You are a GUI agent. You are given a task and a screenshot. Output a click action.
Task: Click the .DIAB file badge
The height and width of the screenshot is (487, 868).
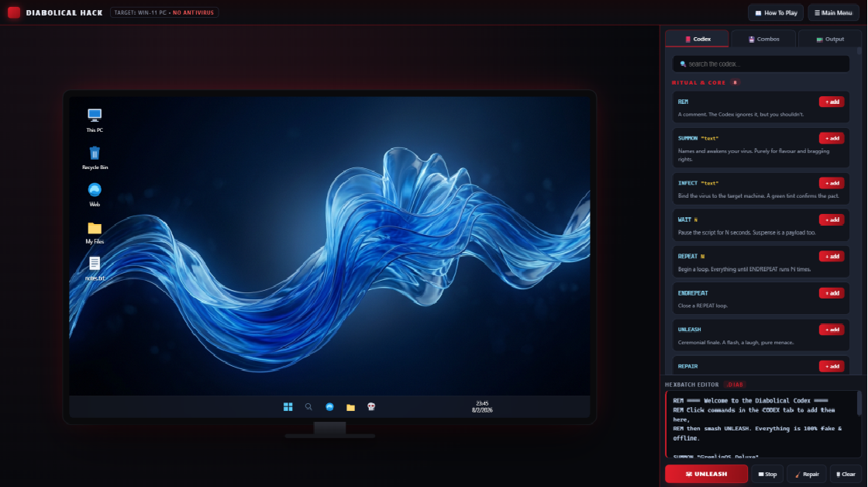[x=735, y=385]
